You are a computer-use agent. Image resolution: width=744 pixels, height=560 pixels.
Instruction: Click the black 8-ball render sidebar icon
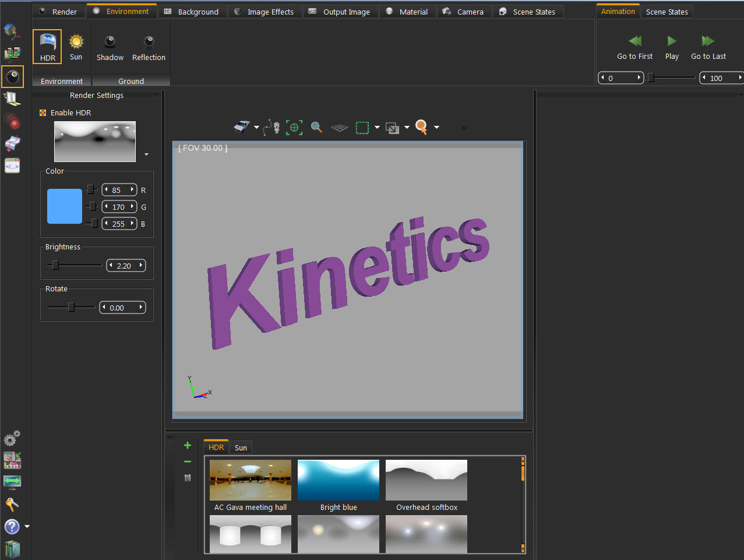click(12, 76)
